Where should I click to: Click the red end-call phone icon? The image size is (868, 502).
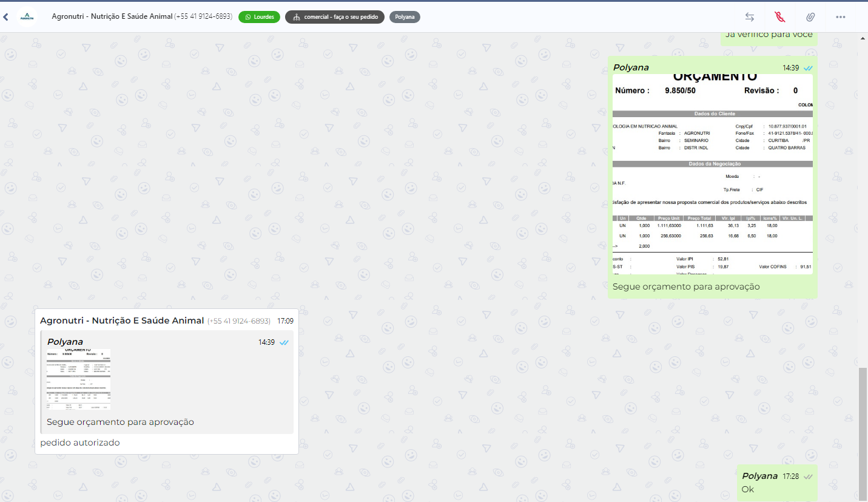(779, 17)
